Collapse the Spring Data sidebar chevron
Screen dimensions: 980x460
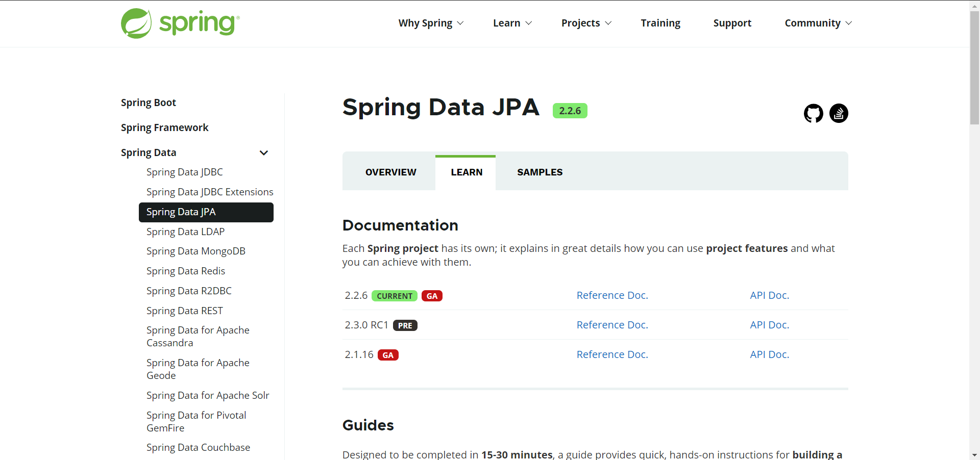point(264,152)
